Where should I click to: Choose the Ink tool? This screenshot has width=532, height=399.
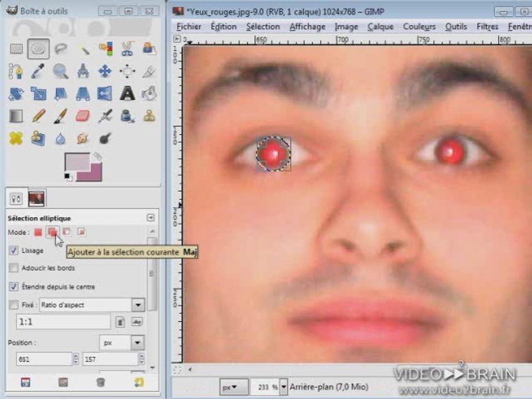point(127,116)
